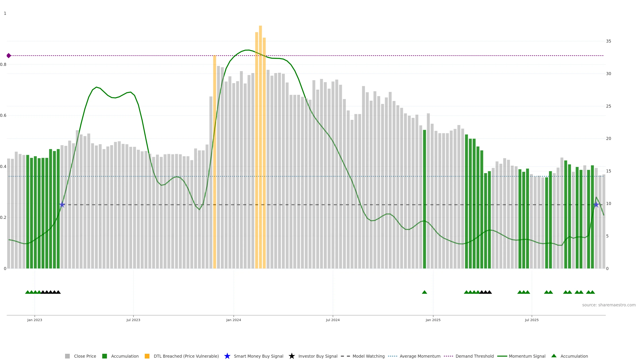Toggle Close Price series in legend
Viewport: 644px width, 362px height.
tap(85, 356)
